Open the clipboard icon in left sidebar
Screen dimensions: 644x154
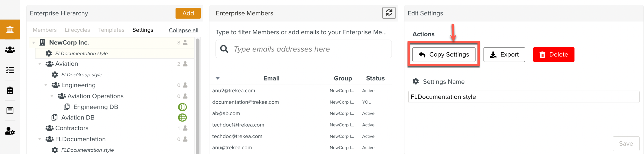[x=10, y=90]
